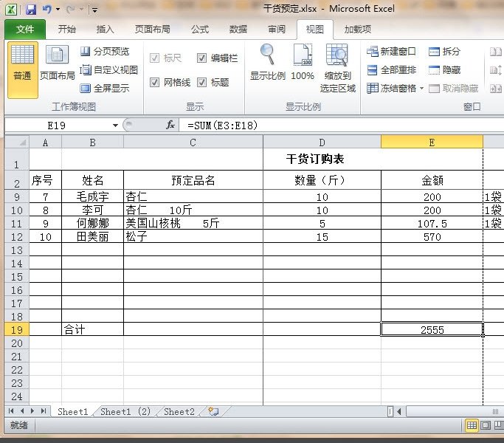Click cell with name 田美丽

pos(92,236)
